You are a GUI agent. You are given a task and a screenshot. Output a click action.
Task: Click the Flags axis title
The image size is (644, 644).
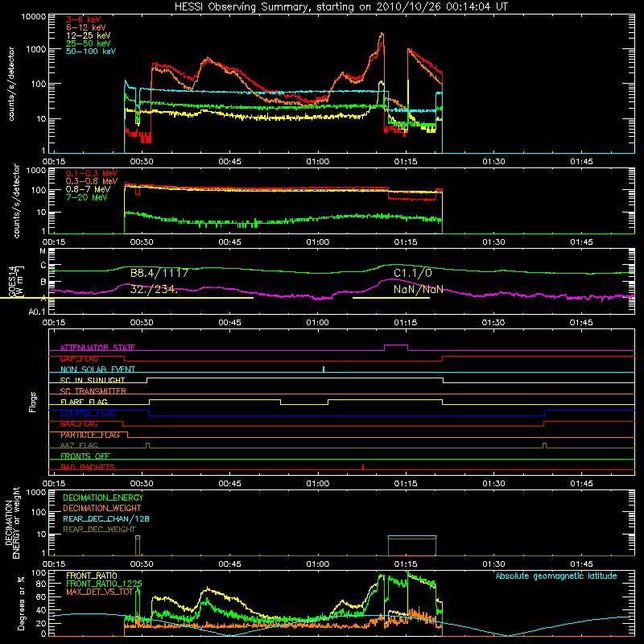click(33, 402)
